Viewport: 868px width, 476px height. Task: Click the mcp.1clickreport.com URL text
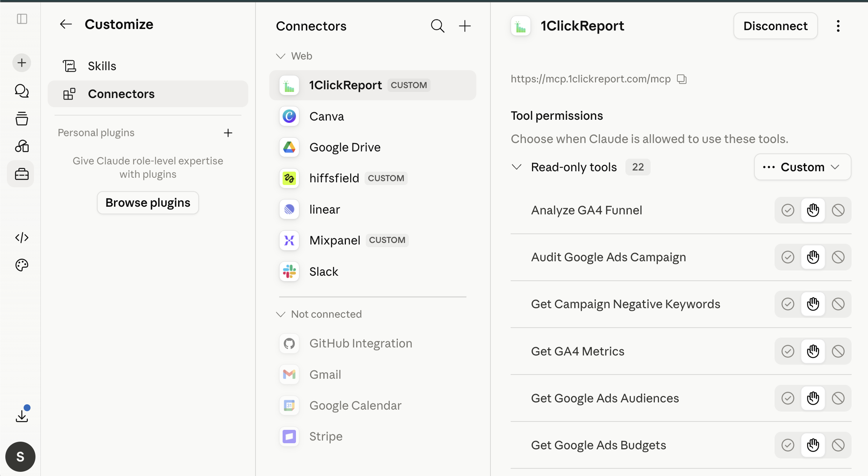pos(590,79)
